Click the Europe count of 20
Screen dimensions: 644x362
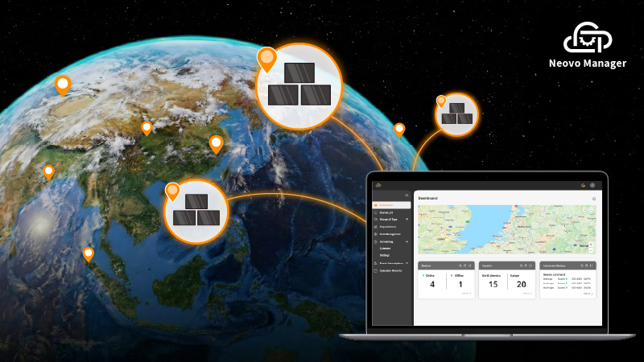pos(519,284)
